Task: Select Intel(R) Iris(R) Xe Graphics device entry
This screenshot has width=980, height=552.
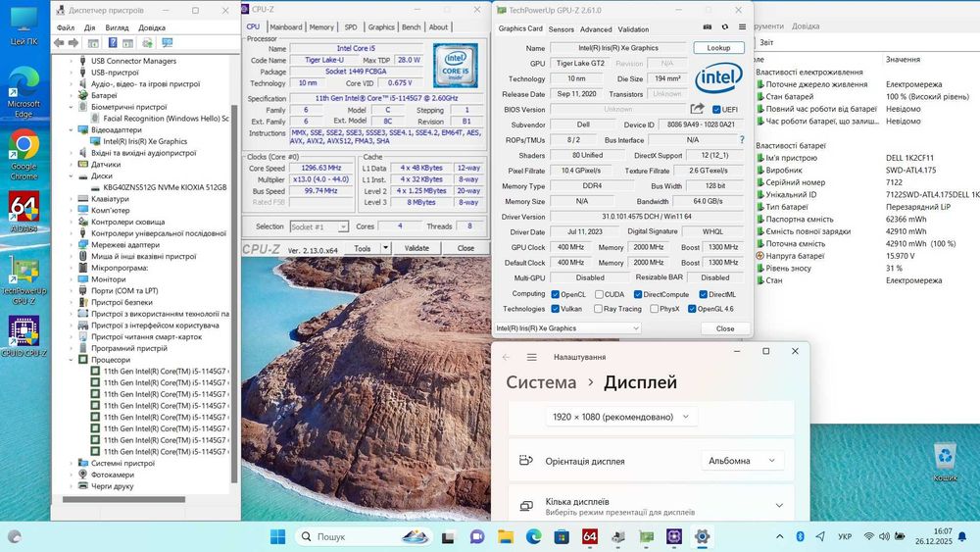Action: (145, 141)
